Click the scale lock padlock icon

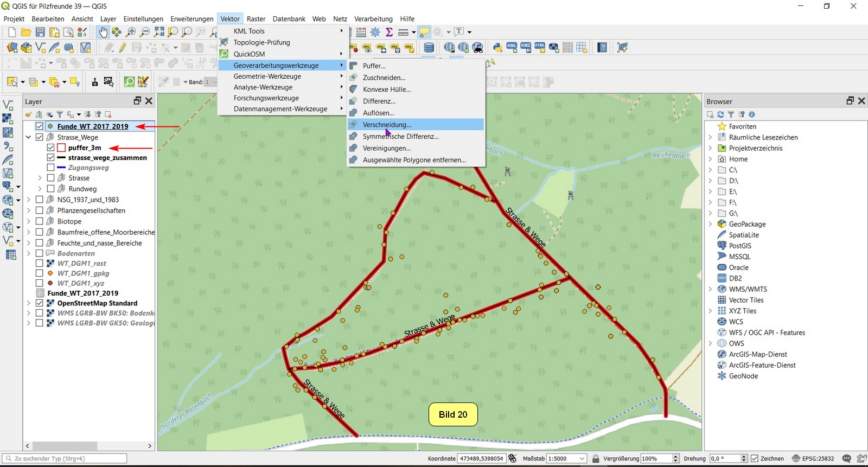tap(596, 459)
